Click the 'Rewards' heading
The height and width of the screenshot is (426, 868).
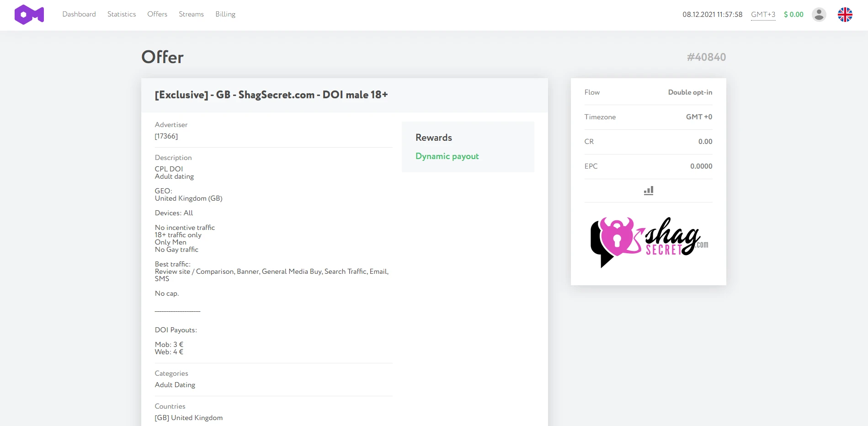[x=434, y=138]
